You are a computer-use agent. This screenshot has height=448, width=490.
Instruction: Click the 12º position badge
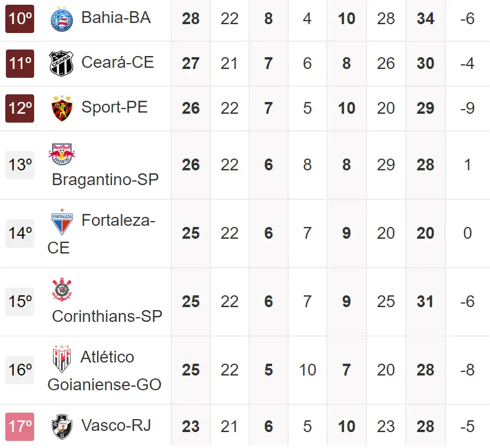[x=20, y=108]
